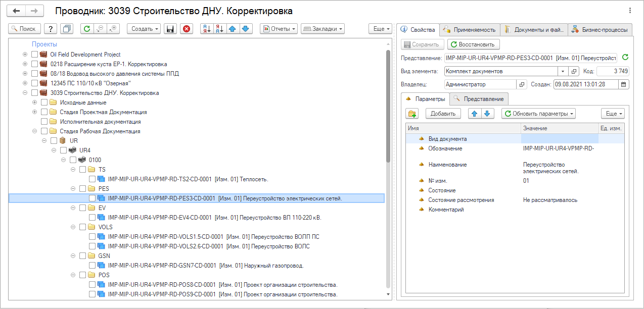Click the calendar icon next to Создан date

624,84
